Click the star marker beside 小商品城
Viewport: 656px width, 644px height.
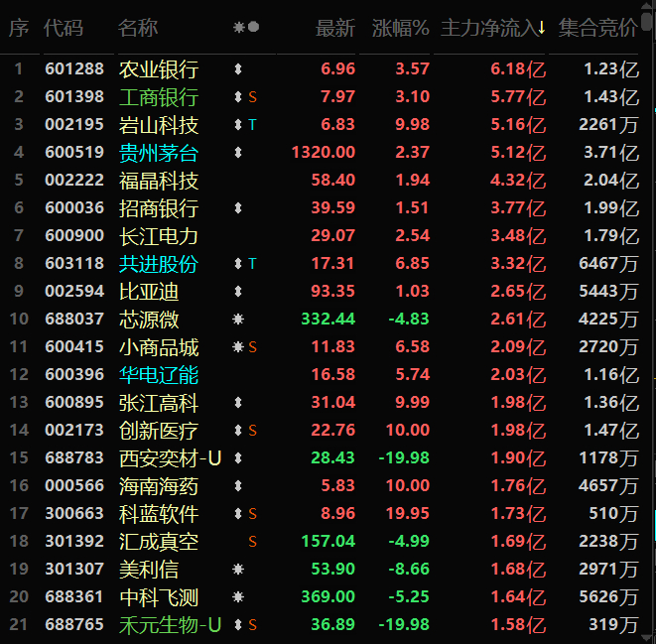click(x=238, y=346)
